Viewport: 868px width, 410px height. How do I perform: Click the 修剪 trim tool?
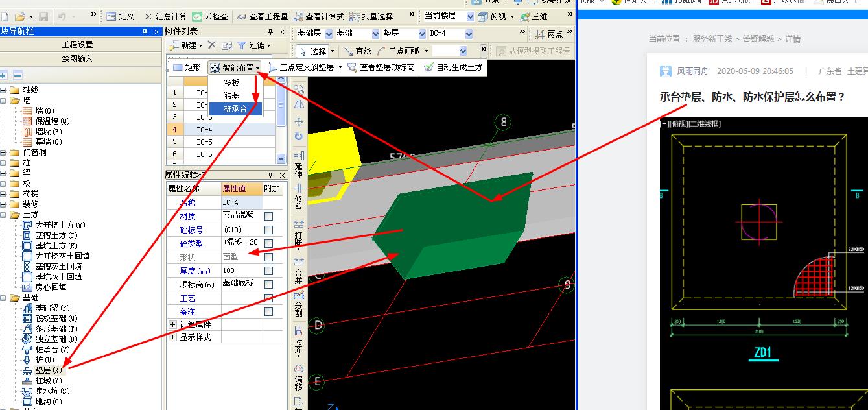click(299, 198)
